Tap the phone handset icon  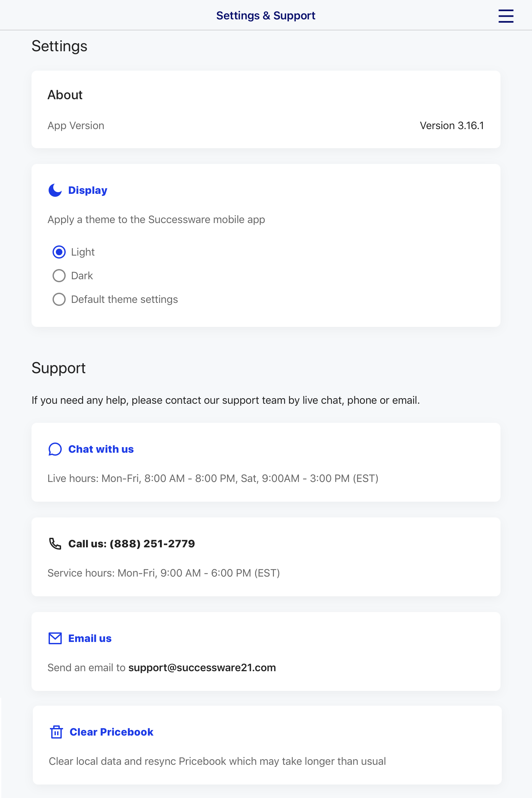point(55,544)
